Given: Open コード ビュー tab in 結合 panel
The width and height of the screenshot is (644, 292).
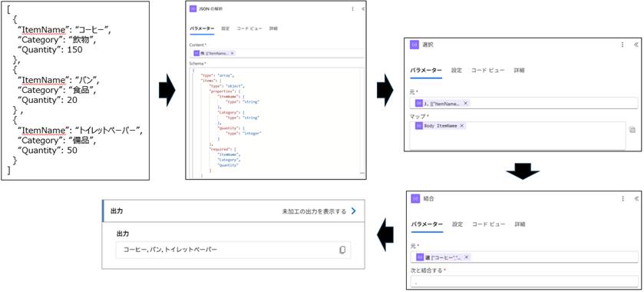Looking at the screenshot, I should coord(489,224).
